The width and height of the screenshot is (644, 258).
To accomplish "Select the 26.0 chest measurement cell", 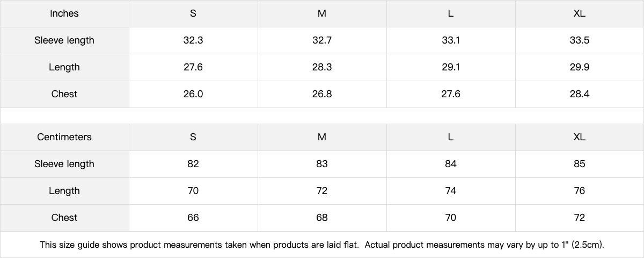I will click(193, 94).
